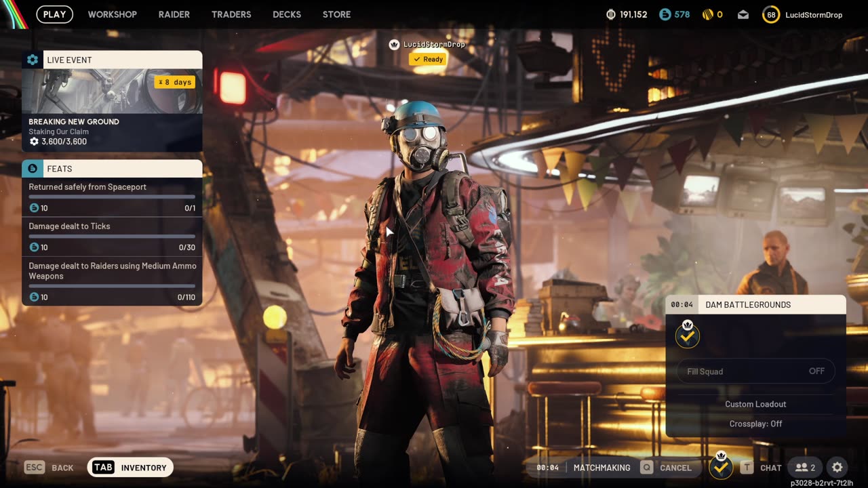Toggle the Fill Squad option
The width and height of the screenshot is (868, 488).
755,371
